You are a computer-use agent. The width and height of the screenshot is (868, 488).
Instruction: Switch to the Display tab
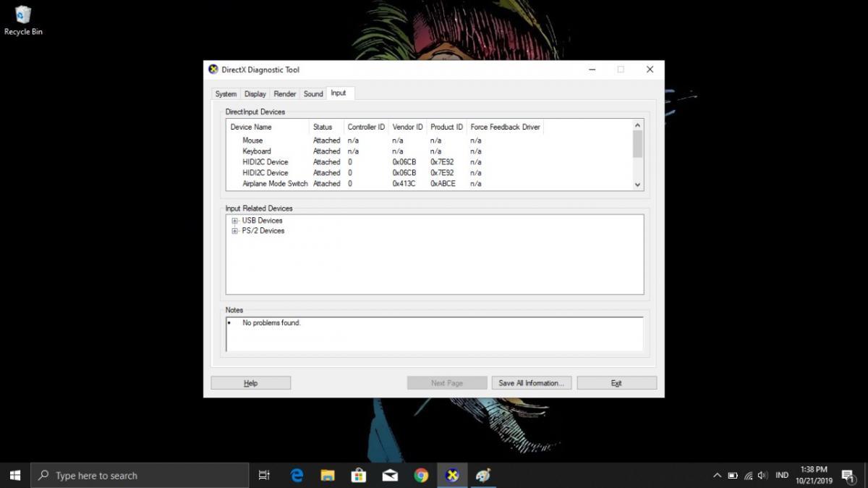255,94
